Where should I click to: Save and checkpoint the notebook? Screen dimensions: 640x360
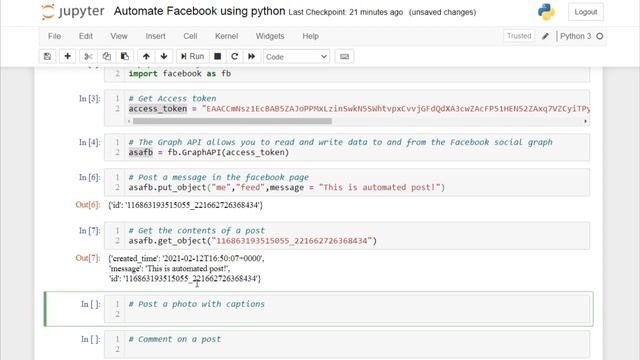coord(47,56)
